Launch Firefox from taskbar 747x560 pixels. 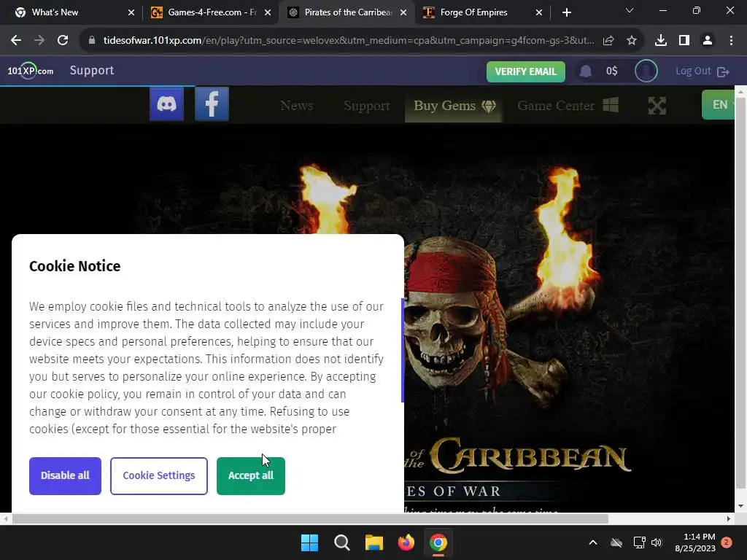click(406, 542)
